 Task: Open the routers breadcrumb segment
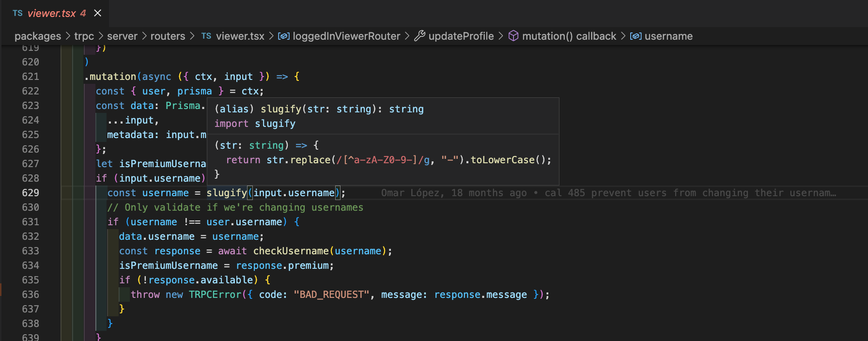168,36
